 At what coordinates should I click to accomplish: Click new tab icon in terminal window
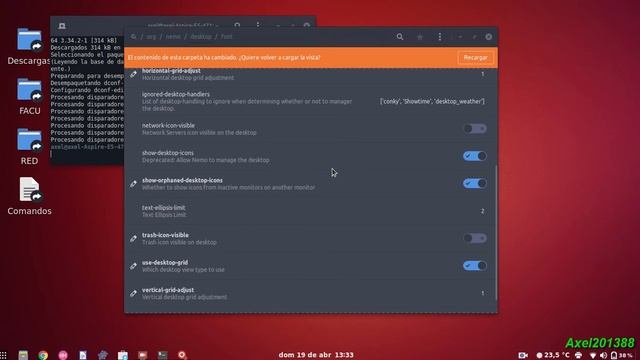[x=62, y=26]
